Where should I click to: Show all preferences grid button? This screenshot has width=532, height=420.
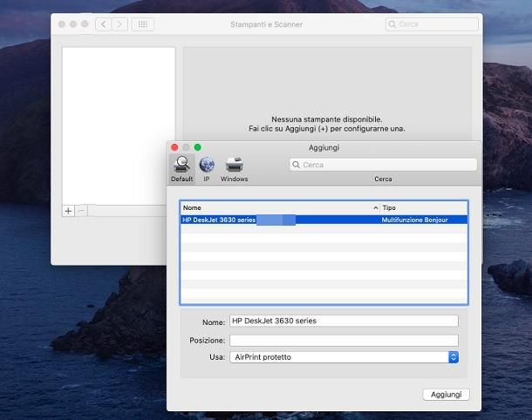[142, 24]
